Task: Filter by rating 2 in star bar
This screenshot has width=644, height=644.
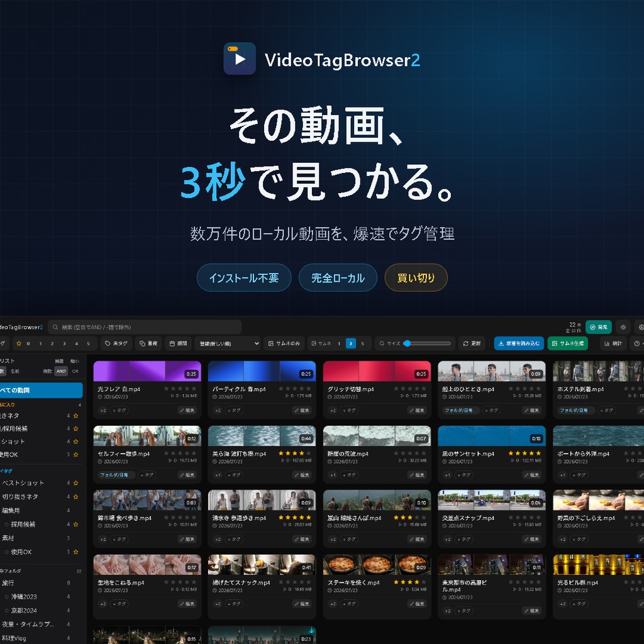Action: point(52,343)
